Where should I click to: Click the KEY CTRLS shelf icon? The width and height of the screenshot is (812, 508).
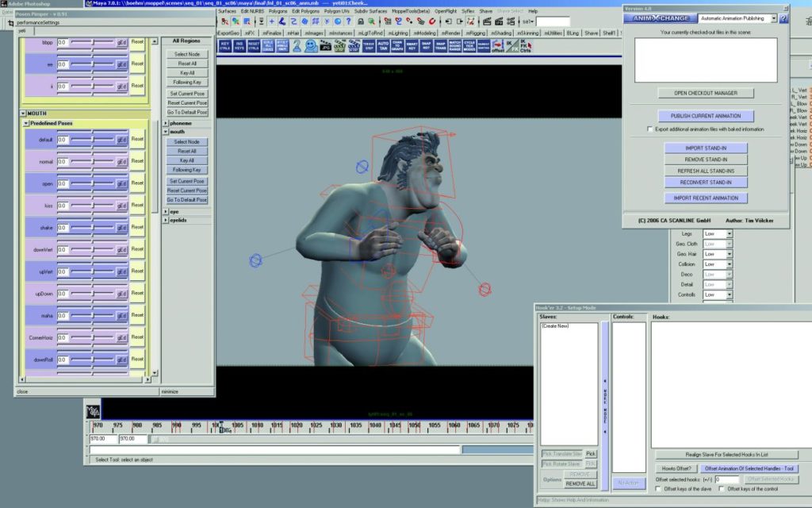pos(224,45)
